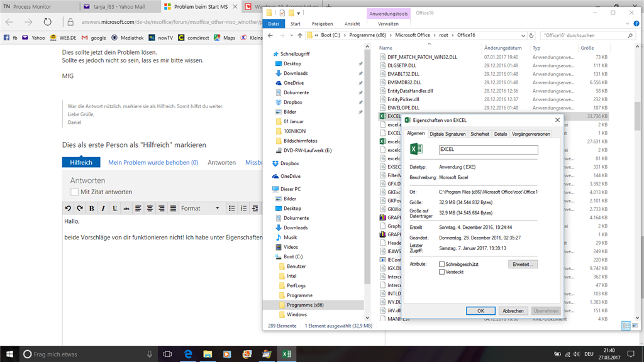Open the Format dropdown in reply editor
644x362 pixels.
click(201, 209)
